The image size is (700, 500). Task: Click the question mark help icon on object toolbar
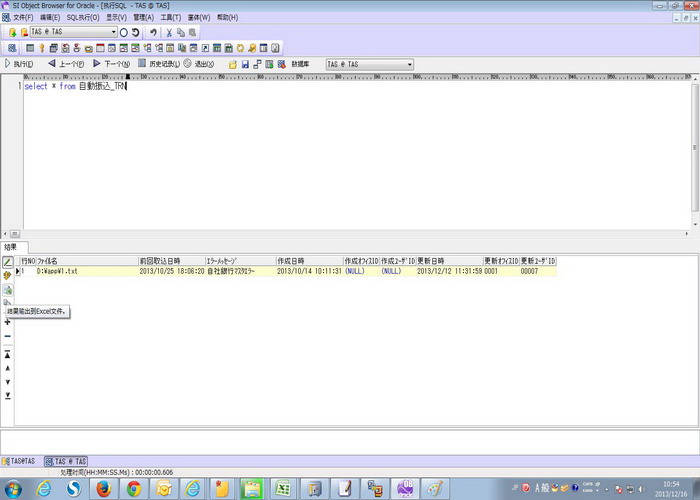tap(275, 48)
